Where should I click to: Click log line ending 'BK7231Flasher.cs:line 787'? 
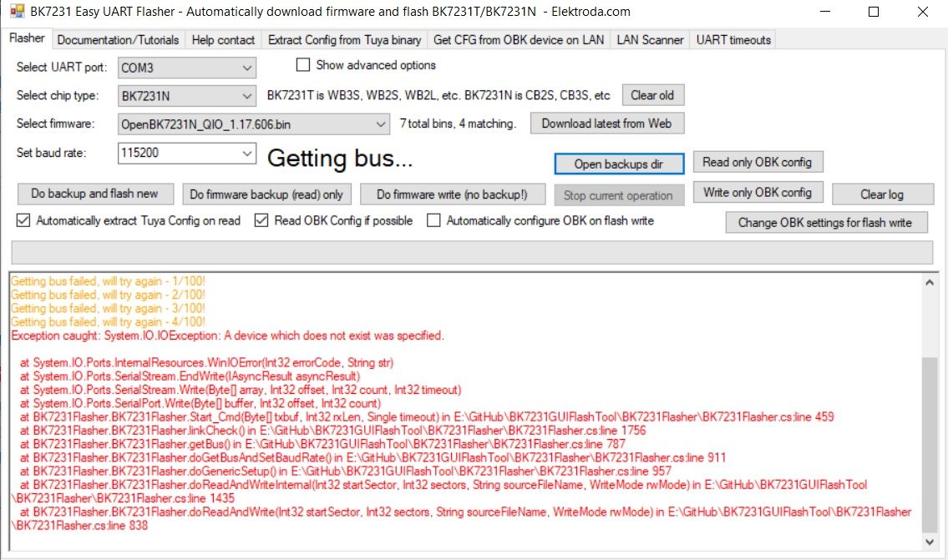point(323,444)
